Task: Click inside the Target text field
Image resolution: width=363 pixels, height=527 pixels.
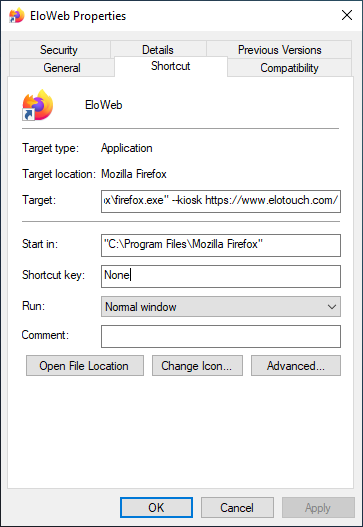Action: click(x=221, y=201)
